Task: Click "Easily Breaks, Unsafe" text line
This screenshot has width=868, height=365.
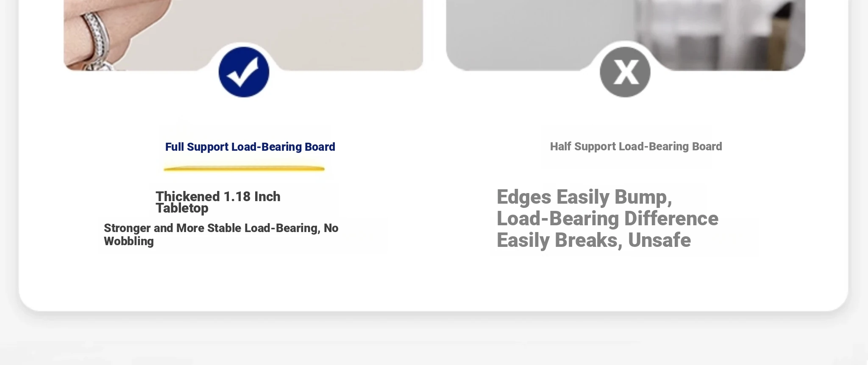Action: click(593, 240)
